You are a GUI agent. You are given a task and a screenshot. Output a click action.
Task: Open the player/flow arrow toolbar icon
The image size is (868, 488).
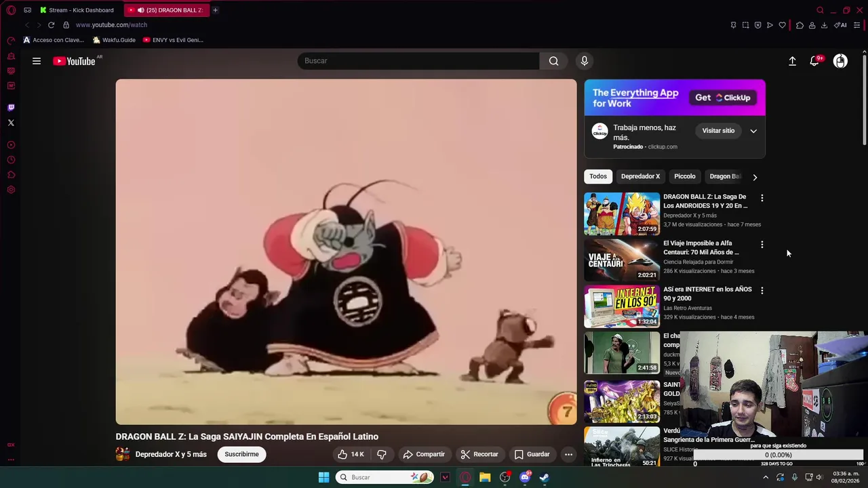[x=770, y=25]
